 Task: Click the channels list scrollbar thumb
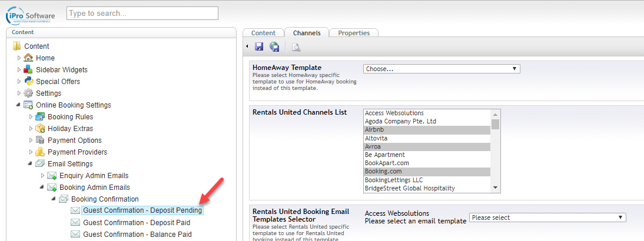[x=495, y=124]
